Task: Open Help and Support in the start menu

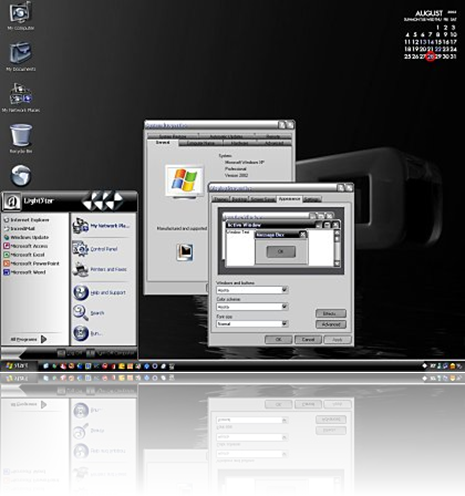Action: click(x=99, y=292)
